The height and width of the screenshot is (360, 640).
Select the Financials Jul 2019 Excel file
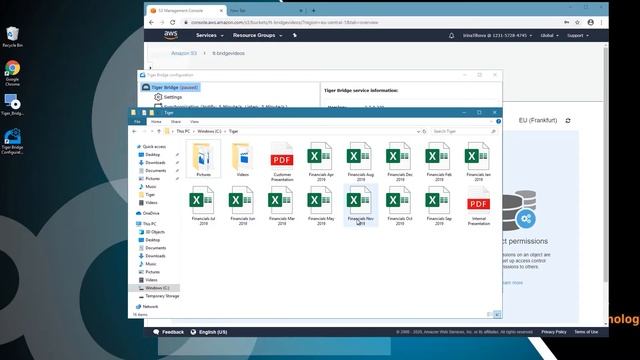pos(203,205)
